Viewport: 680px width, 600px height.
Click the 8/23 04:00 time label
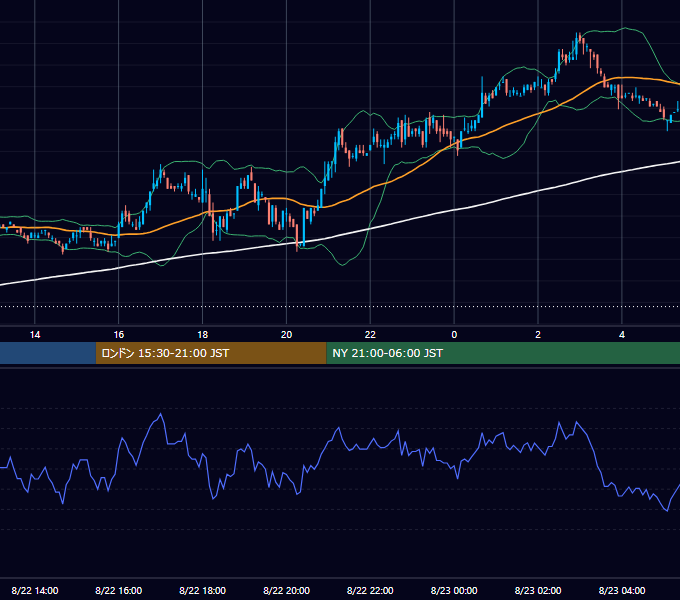622,590
